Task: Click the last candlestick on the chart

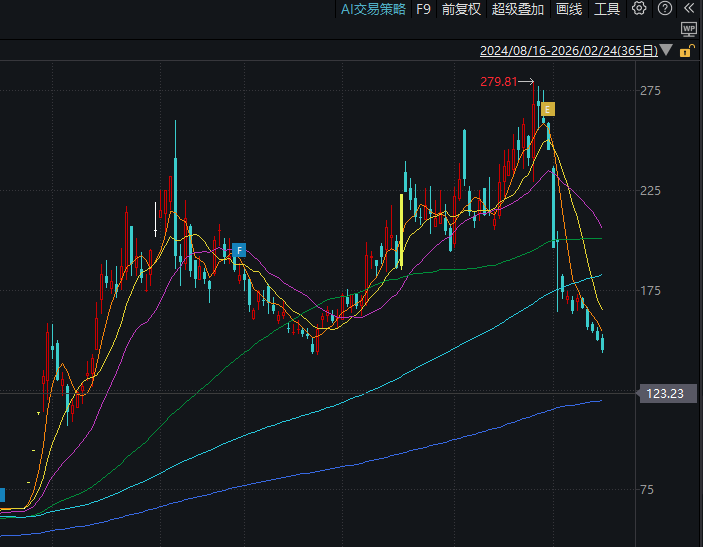Action: [603, 344]
